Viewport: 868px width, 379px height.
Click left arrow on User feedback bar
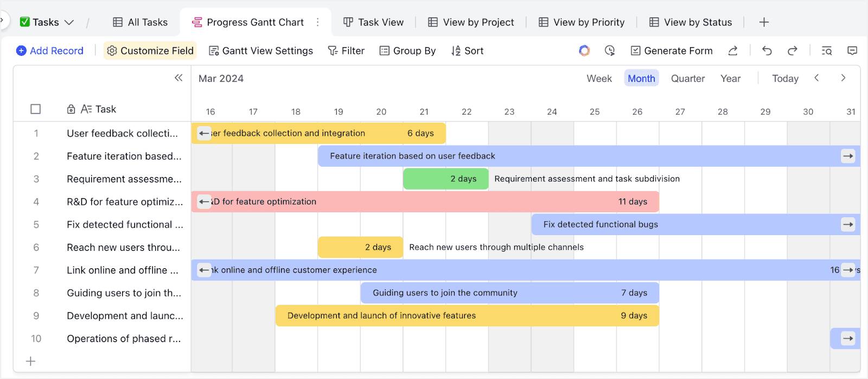coord(204,133)
